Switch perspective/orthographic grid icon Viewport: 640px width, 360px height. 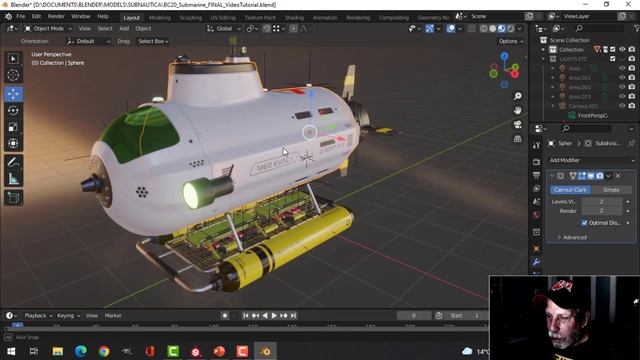[x=518, y=139]
